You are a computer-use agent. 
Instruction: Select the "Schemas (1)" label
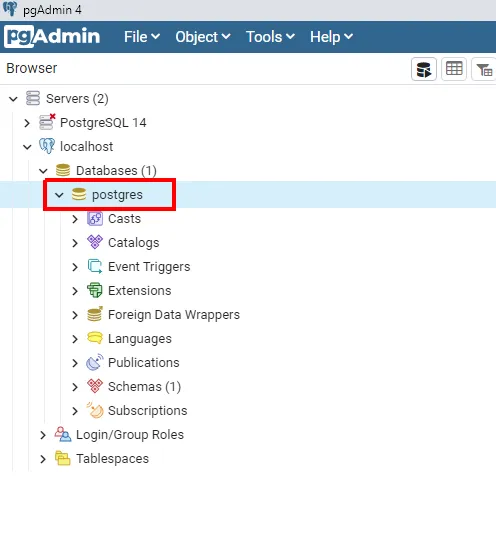coord(144,386)
